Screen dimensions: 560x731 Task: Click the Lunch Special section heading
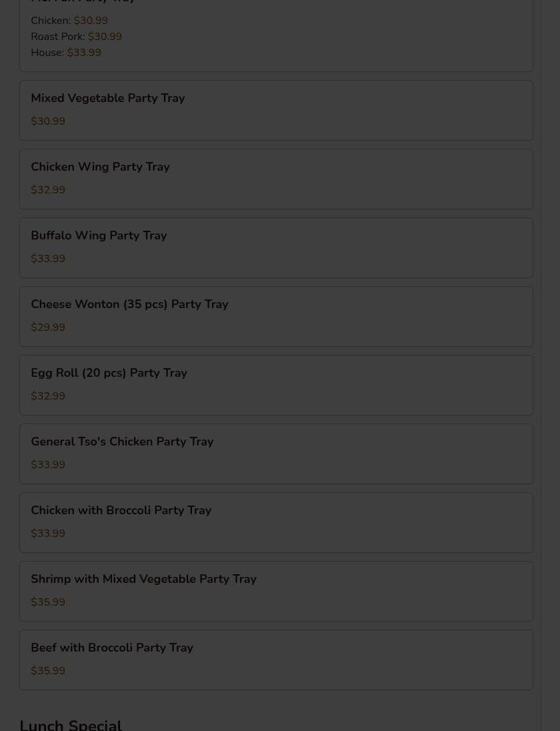[x=71, y=725]
